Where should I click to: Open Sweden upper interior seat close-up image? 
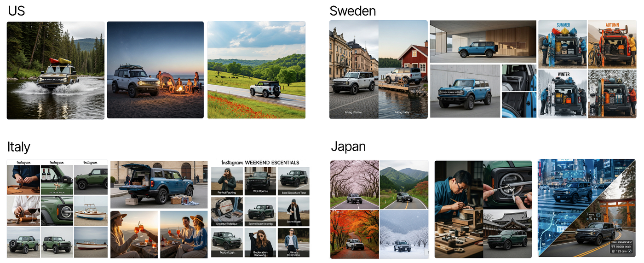(519, 77)
